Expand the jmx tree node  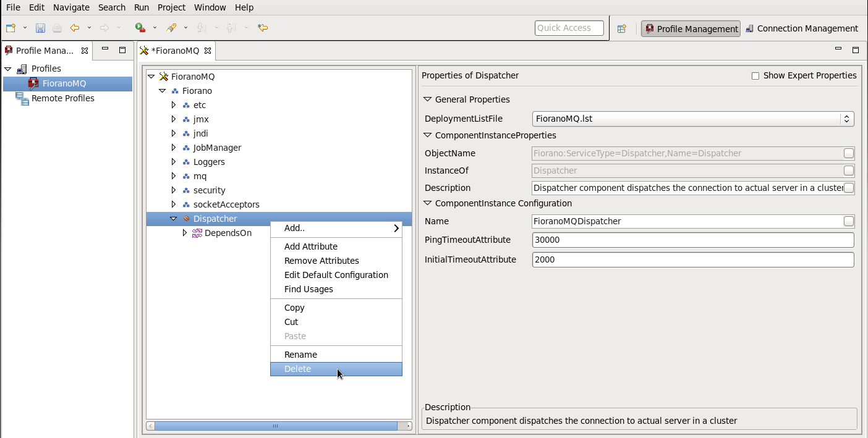coord(174,119)
